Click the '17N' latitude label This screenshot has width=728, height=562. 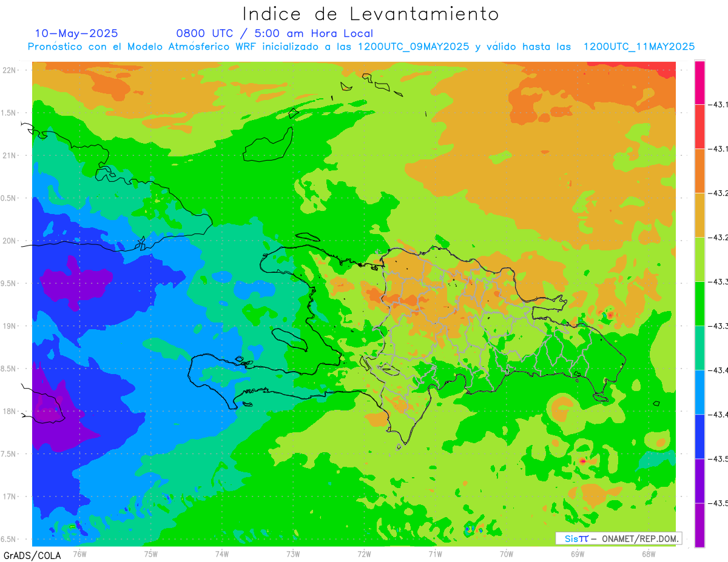point(9,497)
